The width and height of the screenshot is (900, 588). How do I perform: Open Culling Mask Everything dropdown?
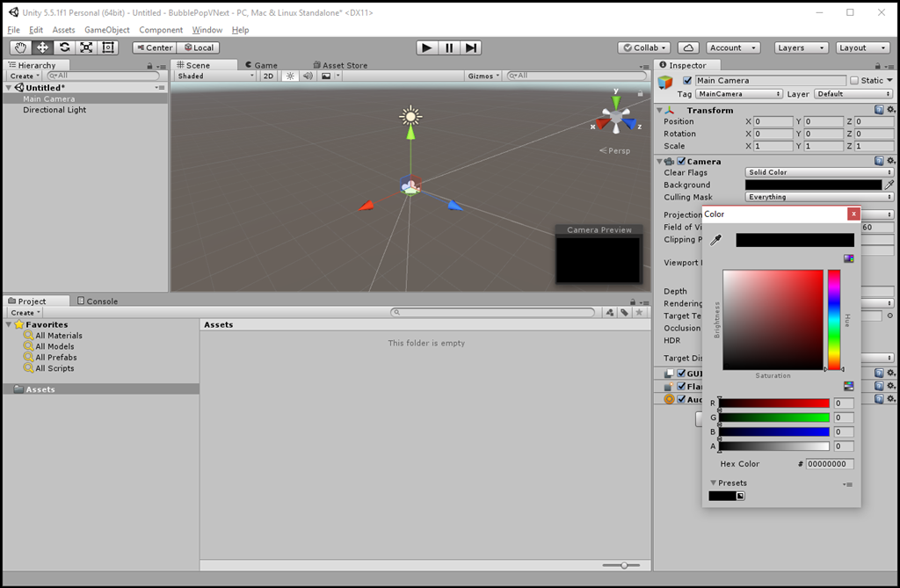click(819, 197)
